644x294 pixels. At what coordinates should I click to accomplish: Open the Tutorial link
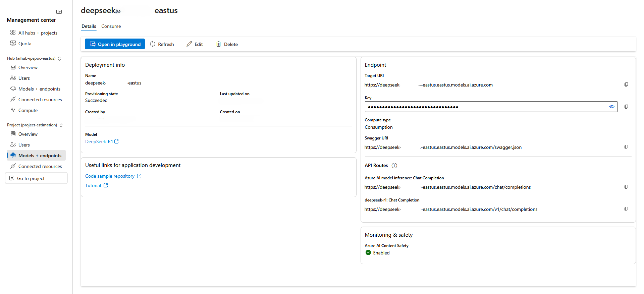click(x=97, y=185)
